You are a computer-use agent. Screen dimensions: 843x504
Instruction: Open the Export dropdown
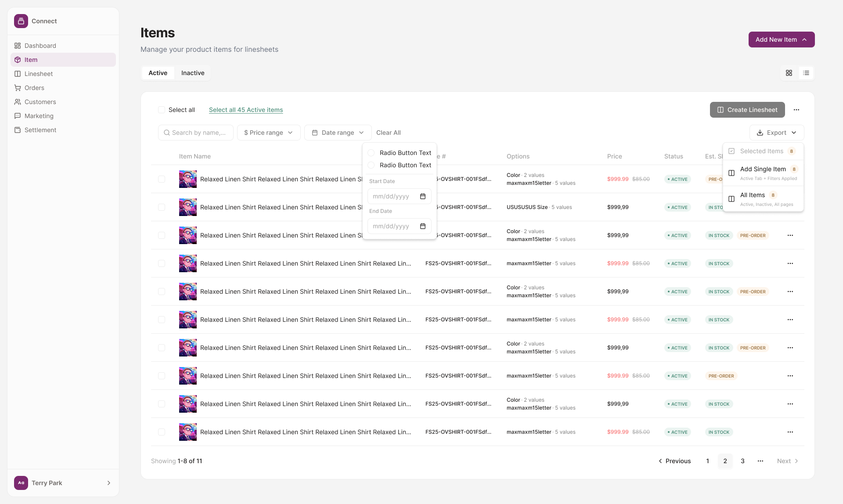(777, 133)
